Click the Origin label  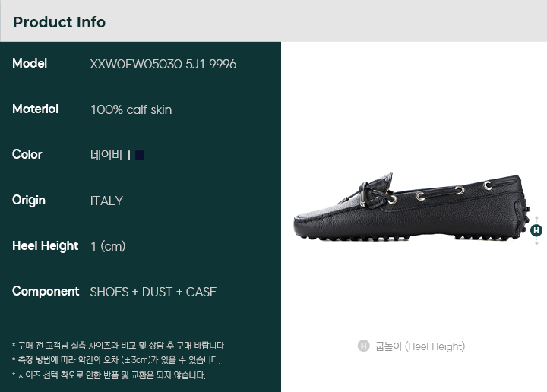[x=29, y=201]
